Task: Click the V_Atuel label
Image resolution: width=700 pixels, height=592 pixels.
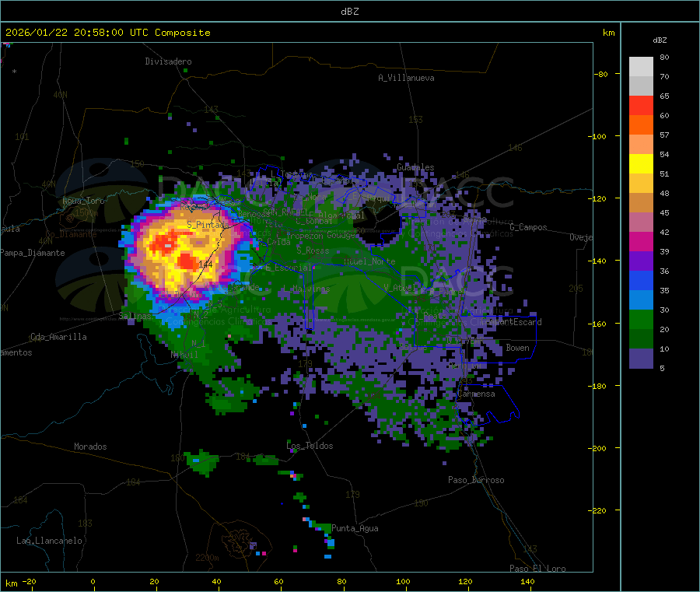Action: 400,288
